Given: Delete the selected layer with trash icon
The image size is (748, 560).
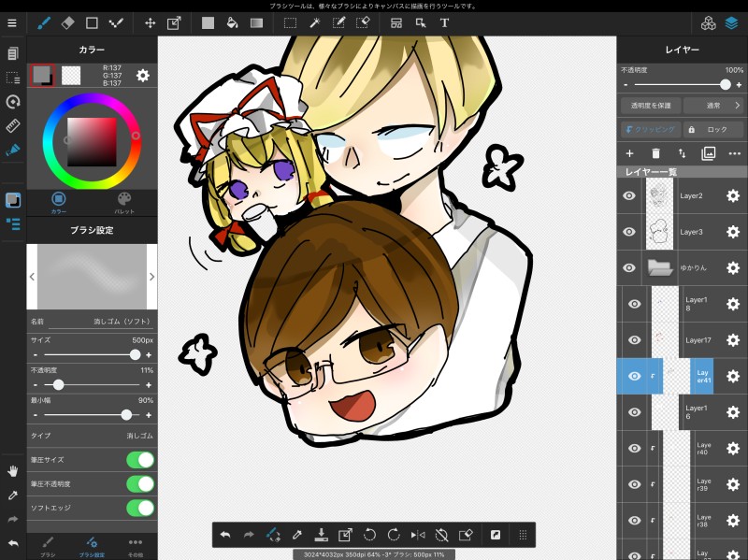Looking at the screenshot, I should click(x=655, y=153).
